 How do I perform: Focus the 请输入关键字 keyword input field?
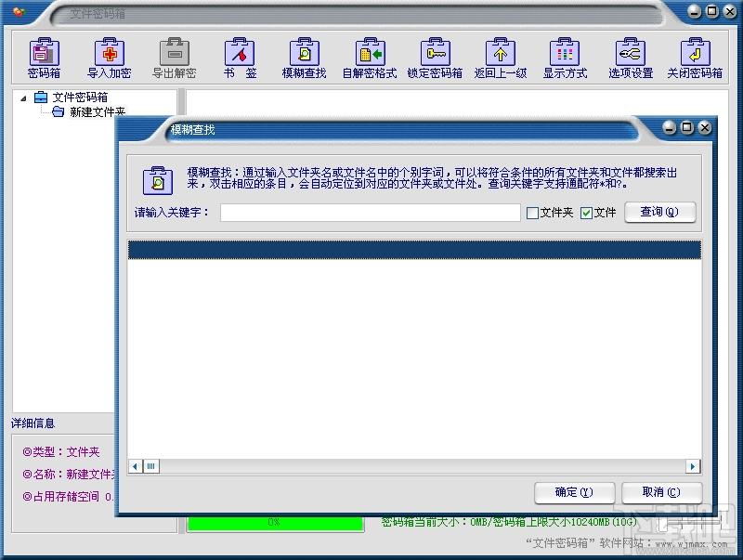pyautogui.click(x=370, y=213)
